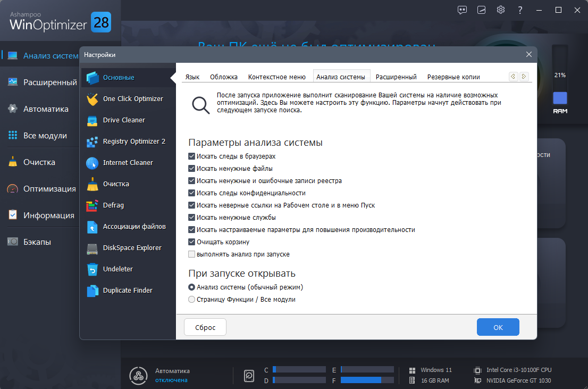Open Drive Cleaner settings icon
Image resolution: width=588 pixels, height=389 pixels.
point(93,120)
